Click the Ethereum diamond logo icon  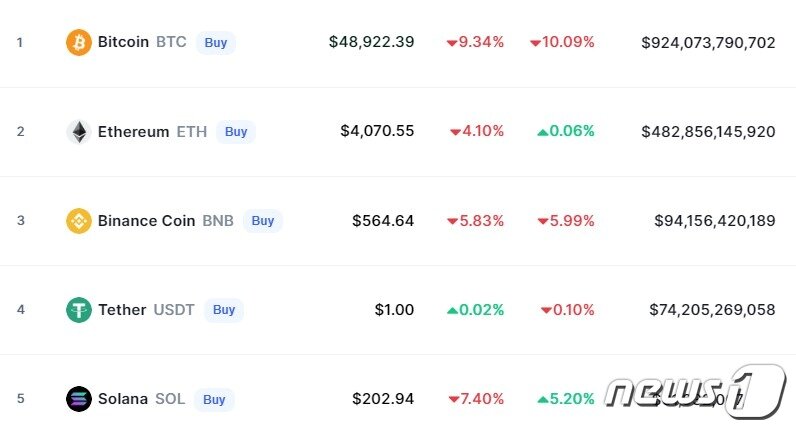(78, 131)
